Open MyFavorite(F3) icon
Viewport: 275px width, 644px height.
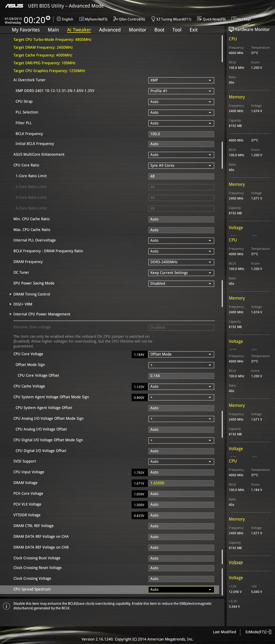pyautogui.click(x=82, y=19)
